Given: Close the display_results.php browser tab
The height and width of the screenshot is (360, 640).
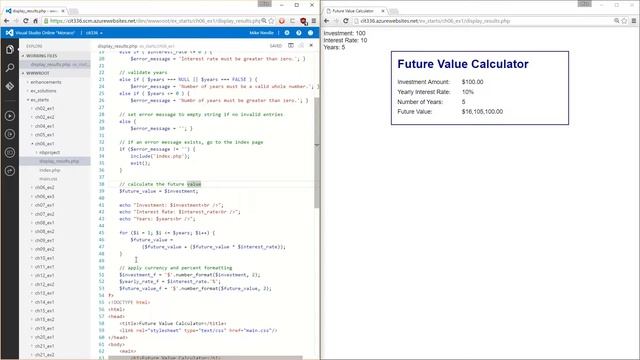Looking at the screenshot, I should pyautogui.click(x=63, y=11).
